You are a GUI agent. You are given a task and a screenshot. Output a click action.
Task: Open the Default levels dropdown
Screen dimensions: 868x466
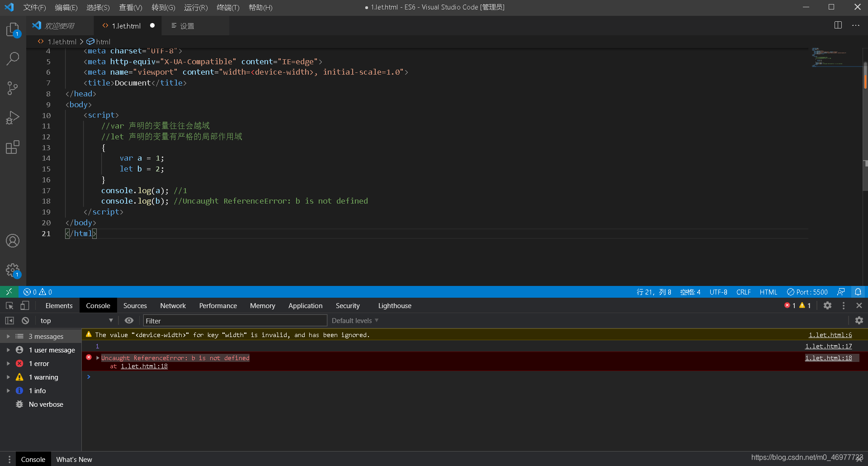355,321
